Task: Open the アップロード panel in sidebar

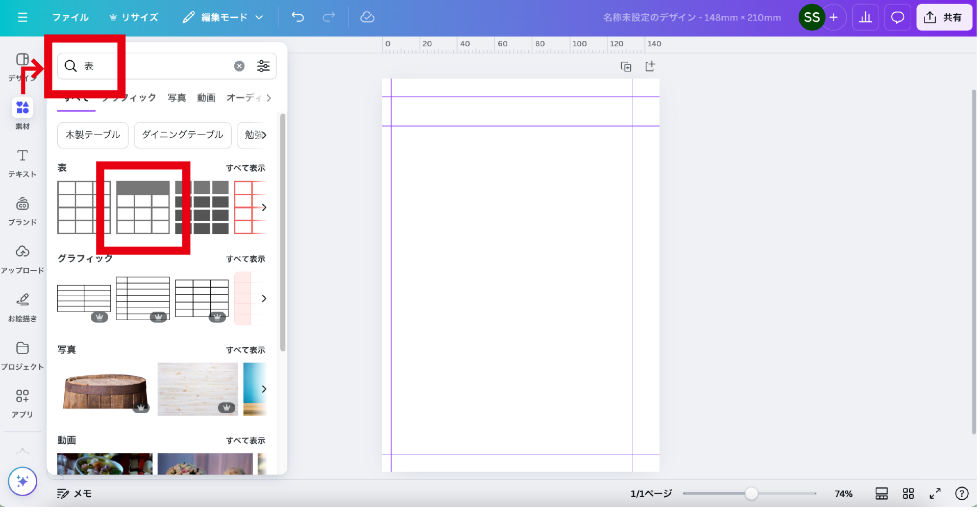Action: [22, 259]
